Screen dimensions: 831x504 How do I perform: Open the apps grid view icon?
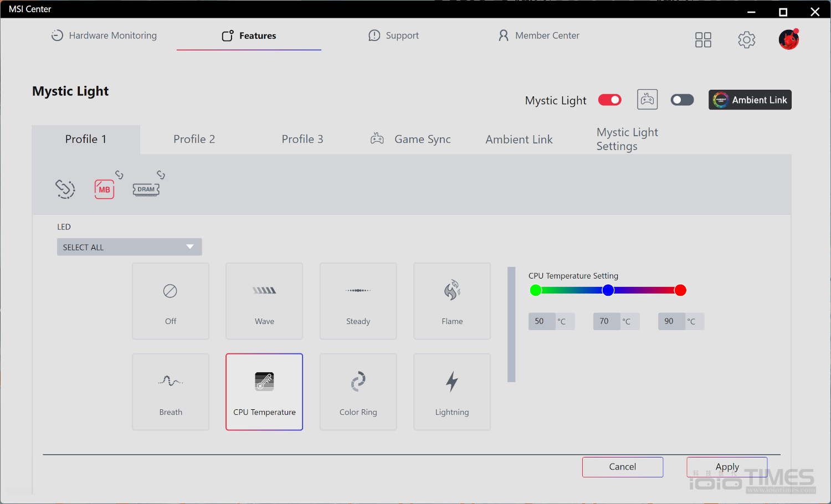pyautogui.click(x=703, y=40)
